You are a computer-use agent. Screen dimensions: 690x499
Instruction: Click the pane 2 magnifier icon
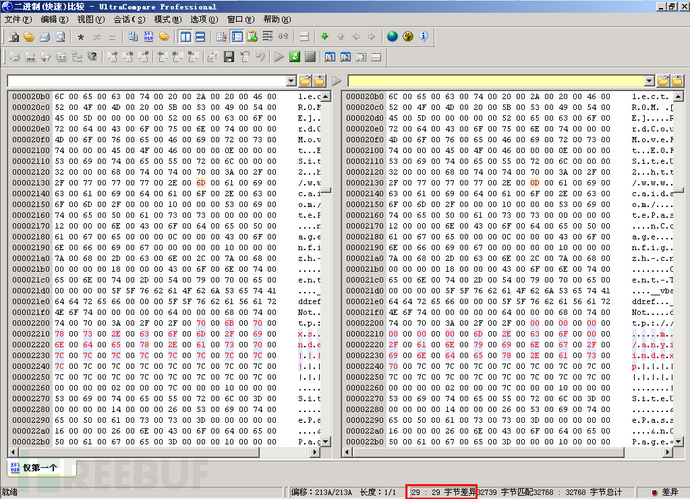pyautogui.click(x=345, y=57)
